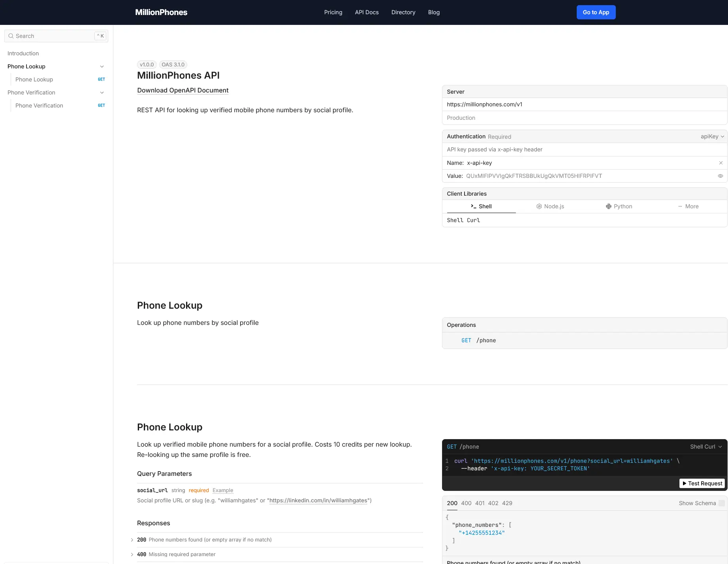Collapse the Phone Verification sidebar section
Viewport: 728px width, 564px height.
click(x=102, y=92)
